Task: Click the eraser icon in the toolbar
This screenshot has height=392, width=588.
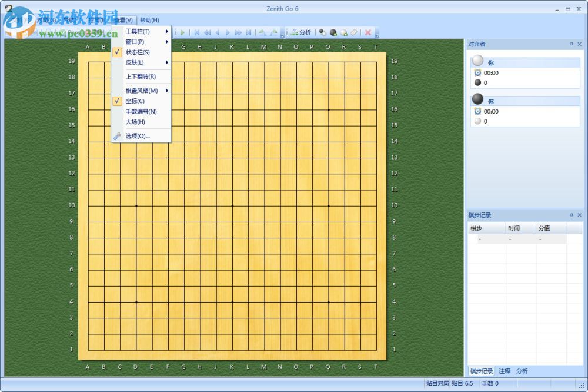Action: [x=353, y=32]
